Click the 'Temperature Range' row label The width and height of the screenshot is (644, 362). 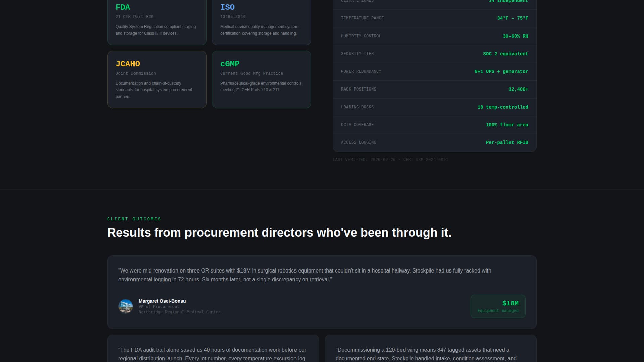[x=362, y=18]
